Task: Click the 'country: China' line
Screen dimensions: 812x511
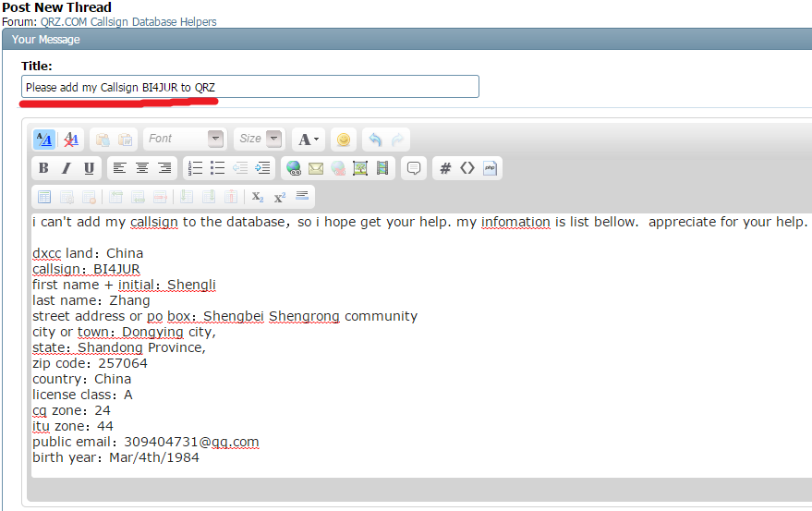Action: tap(82, 379)
